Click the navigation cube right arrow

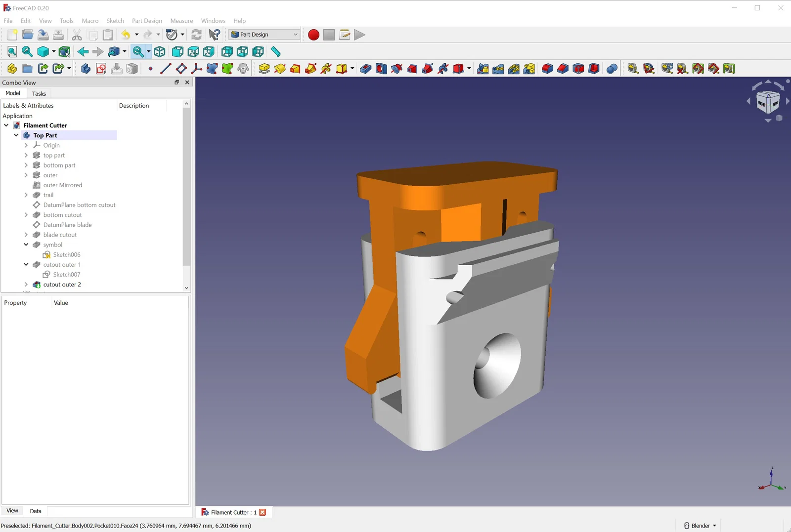tap(788, 101)
